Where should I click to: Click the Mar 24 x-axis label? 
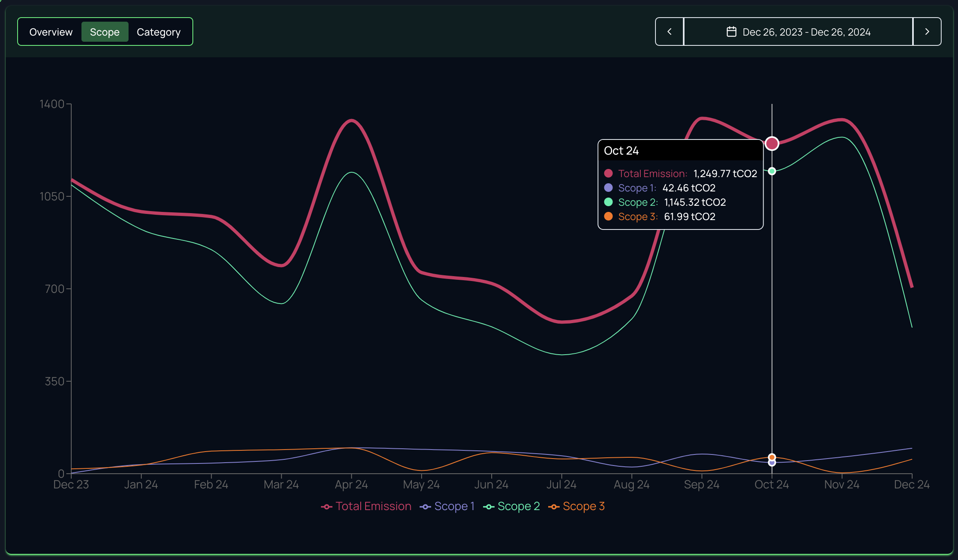[x=281, y=485]
